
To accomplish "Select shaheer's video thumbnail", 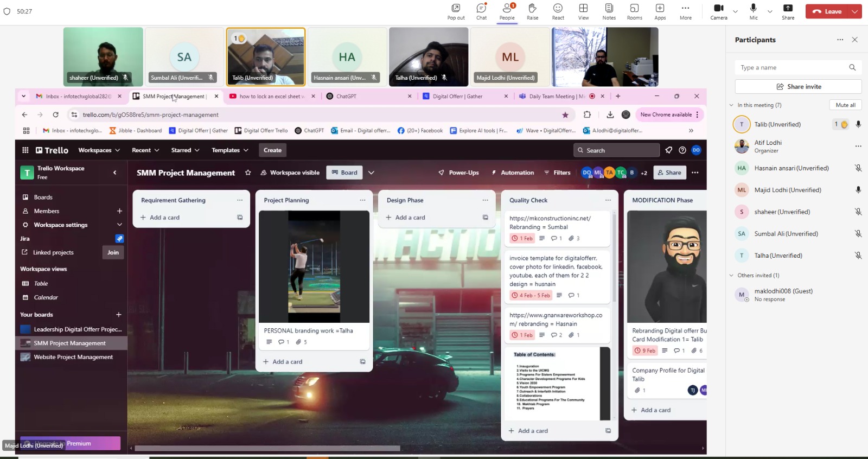I will tap(103, 57).
